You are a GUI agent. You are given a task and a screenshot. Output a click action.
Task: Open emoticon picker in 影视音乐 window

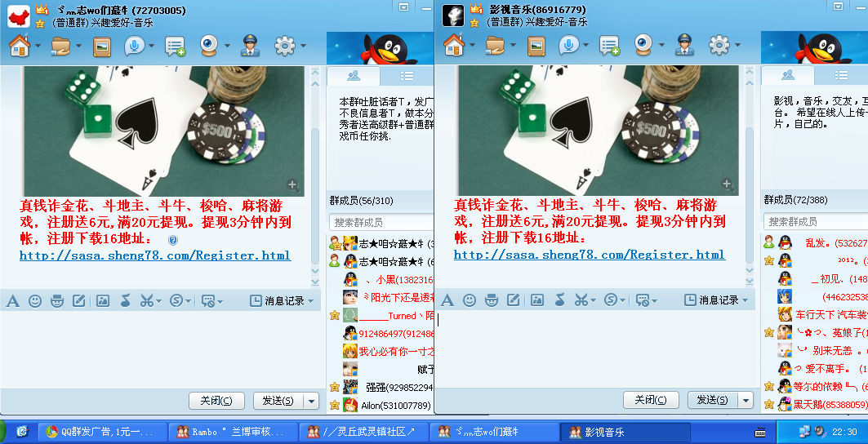(x=470, y=300)
